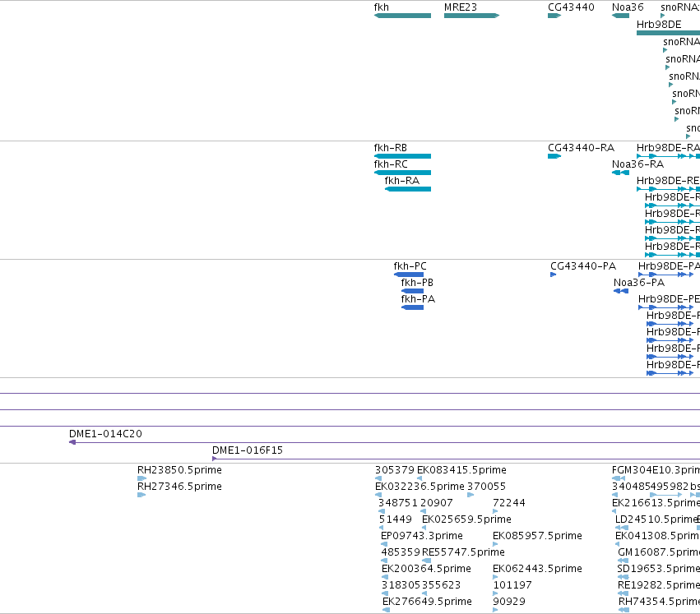
Task: Select the 318305 EST
Action: [x=385, y=594]
